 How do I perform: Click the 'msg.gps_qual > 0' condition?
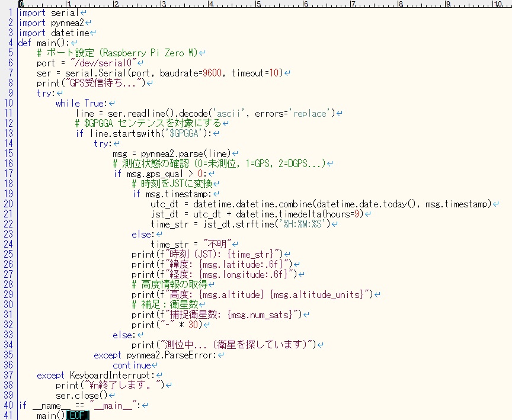click(x=166, y=174)
